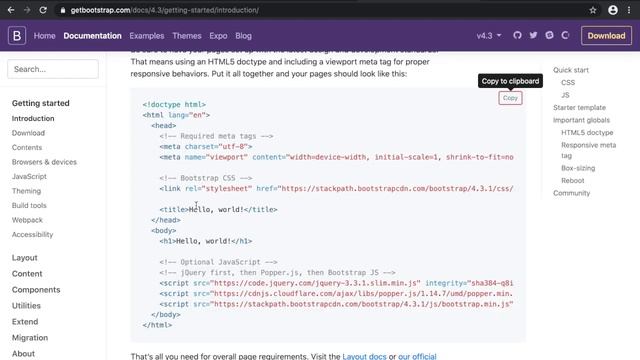The image size is (640, 360).
Task: Bookmark this page with star icon
Action: [x=593, y=10]
